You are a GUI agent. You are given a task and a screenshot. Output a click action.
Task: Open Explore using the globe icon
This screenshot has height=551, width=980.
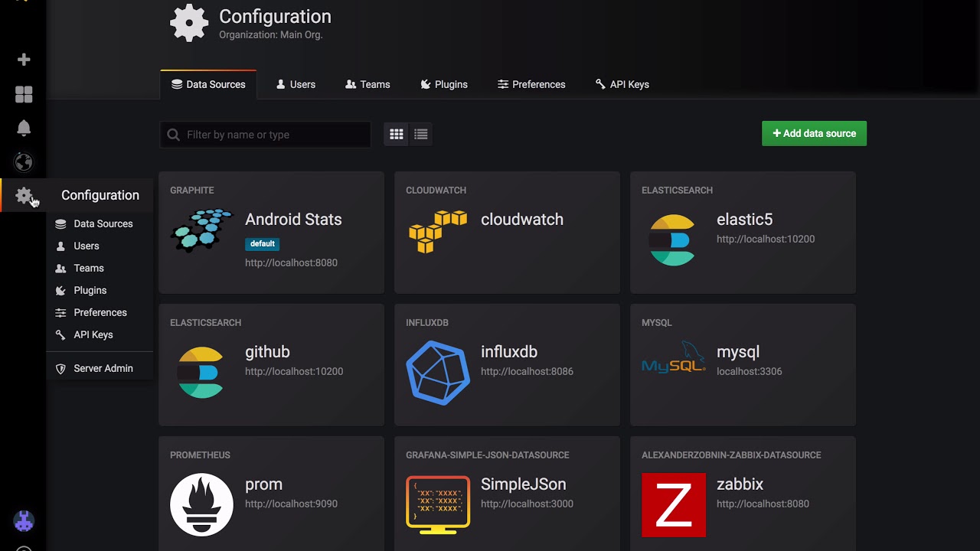tap(23, 161)
